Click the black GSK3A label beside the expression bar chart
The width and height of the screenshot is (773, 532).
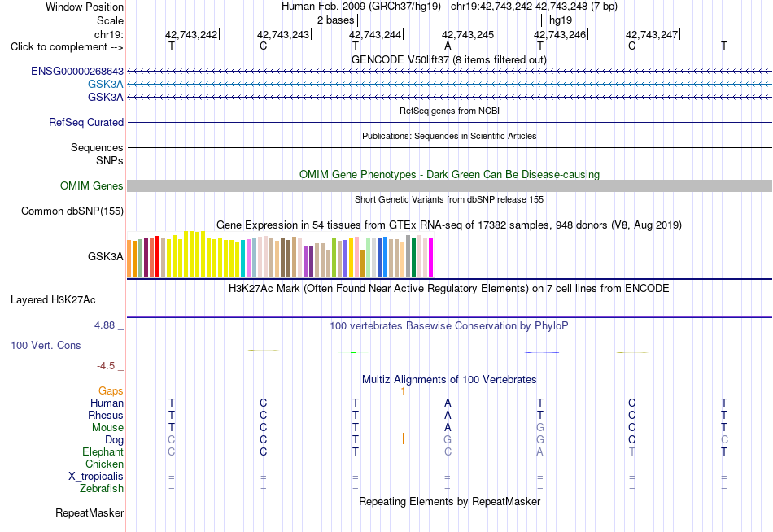(x=106, y=256)
